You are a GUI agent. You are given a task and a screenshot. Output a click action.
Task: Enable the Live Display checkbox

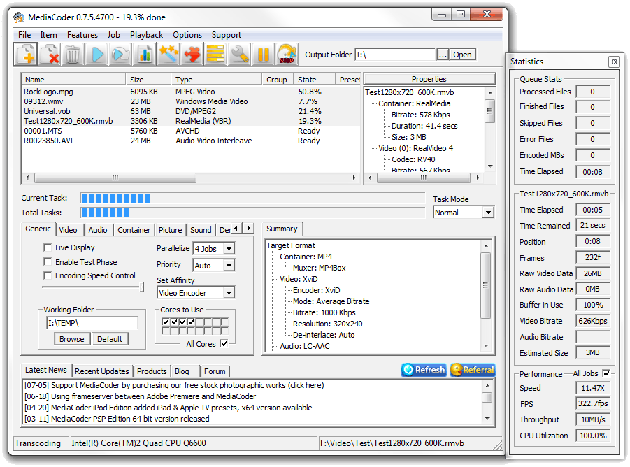click(x=48, y=247)
